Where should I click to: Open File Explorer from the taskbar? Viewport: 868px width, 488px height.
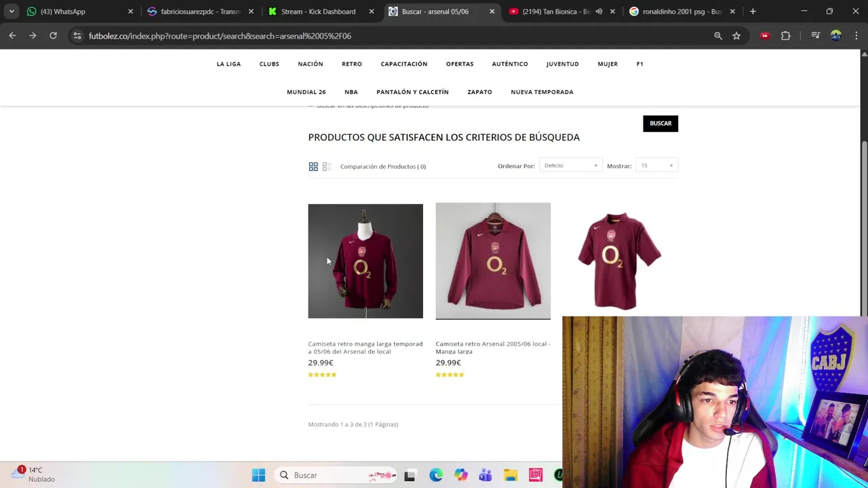point(511,475)
